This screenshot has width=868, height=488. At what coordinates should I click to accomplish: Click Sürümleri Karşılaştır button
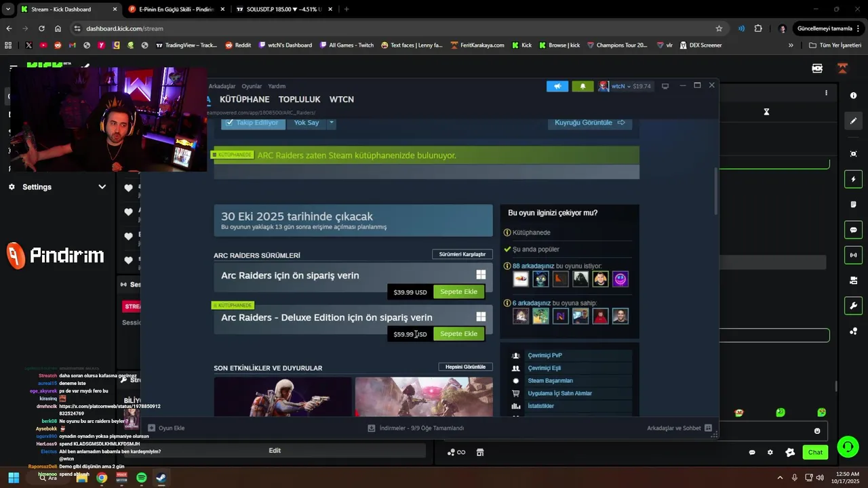pyautogui.click(x=462, y=254)
